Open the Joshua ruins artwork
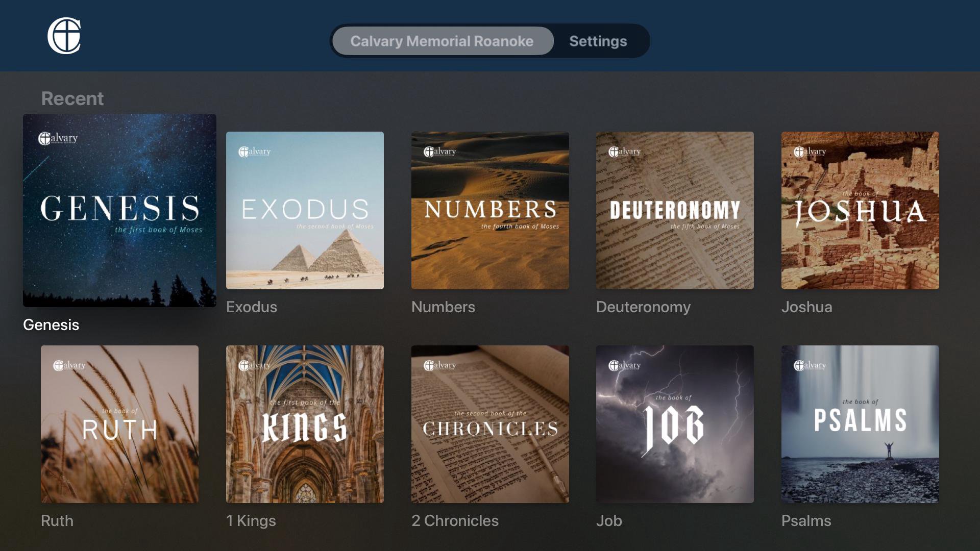Image resolution: width=980 pixels, height=551 pixels. (x=860, y=210)
